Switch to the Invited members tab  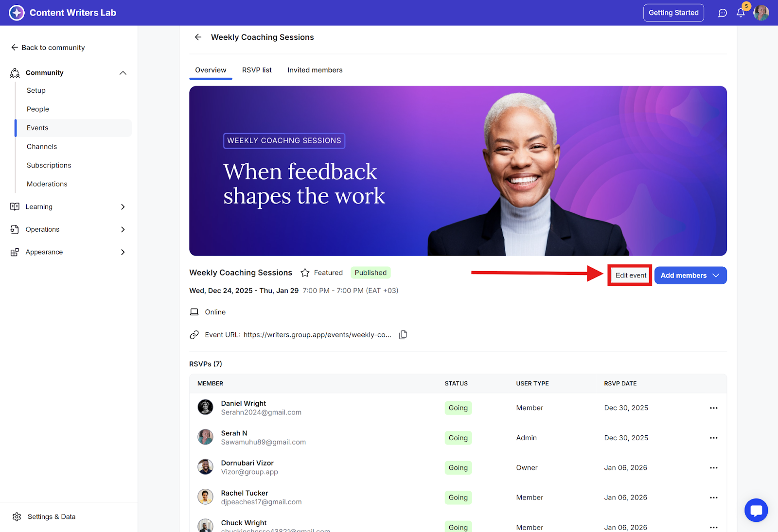tap(315, 70)
